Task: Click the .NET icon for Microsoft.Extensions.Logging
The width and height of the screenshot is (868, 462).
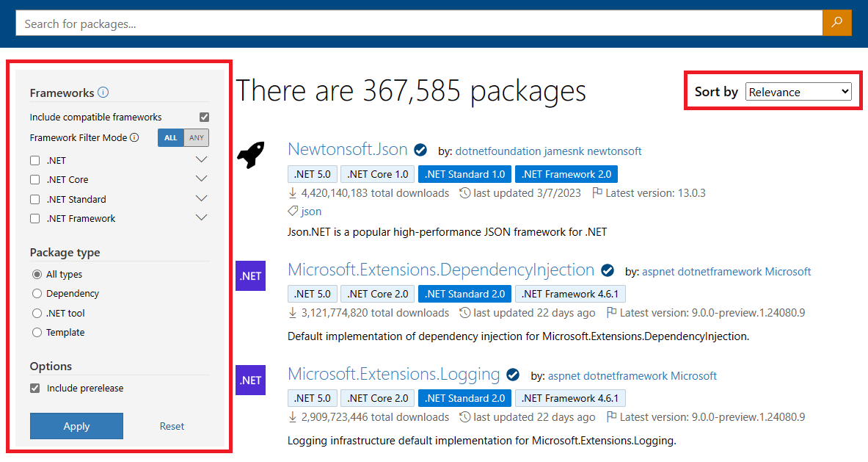Action: pos(249,380)
